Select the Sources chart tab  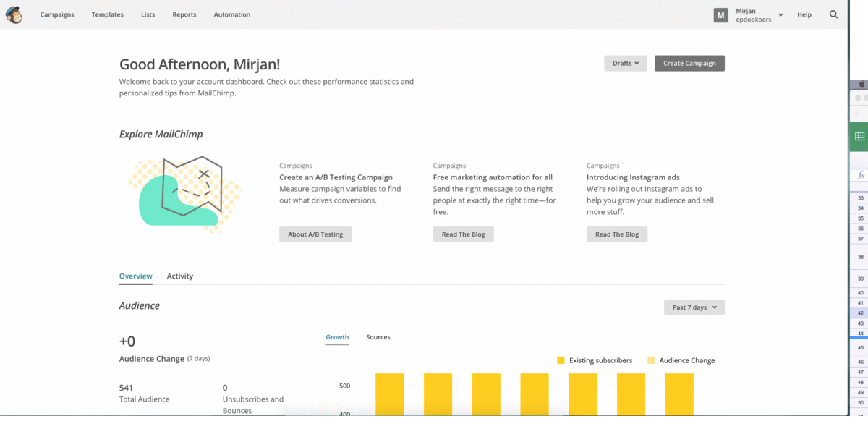[x=378, y=337]
